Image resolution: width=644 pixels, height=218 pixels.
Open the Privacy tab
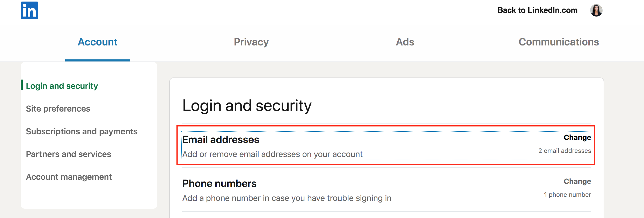tap(251, 42)
